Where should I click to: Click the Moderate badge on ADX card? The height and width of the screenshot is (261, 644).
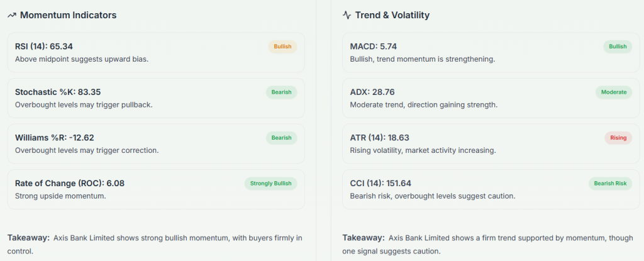click(x=614, y=92)
